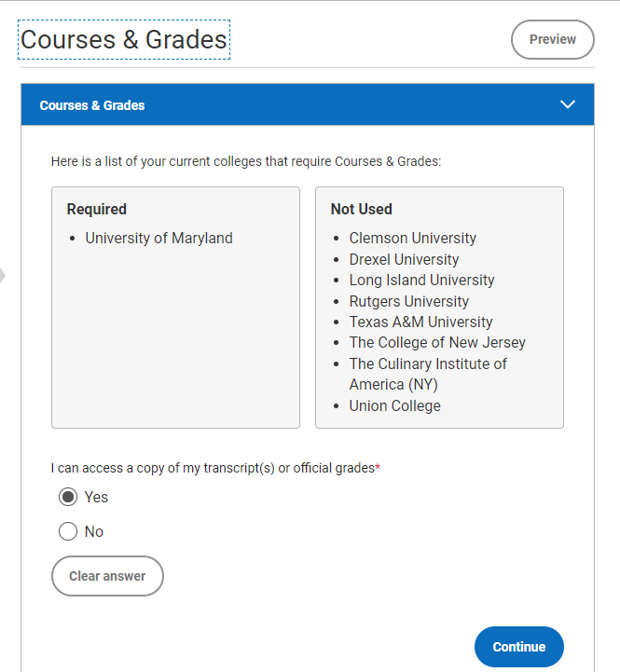Click Rutgers University list entry
Viewport: 620px width, 672px height.
click(409, 301)
